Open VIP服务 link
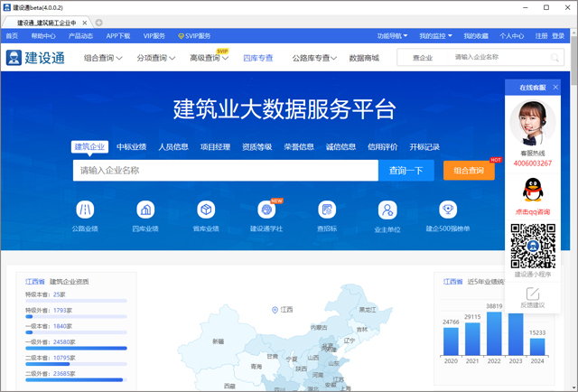Screen dimensions: 578x392 [154, 36]
